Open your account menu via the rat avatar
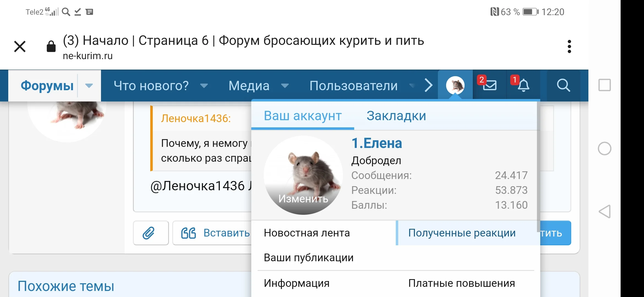644x297 pixels. coord(455,85)
